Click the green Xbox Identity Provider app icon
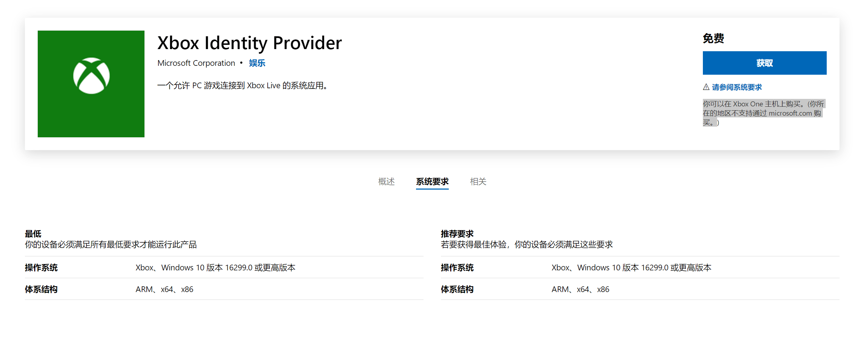This screenshot has height=360, width=868. tap(91, 83)
